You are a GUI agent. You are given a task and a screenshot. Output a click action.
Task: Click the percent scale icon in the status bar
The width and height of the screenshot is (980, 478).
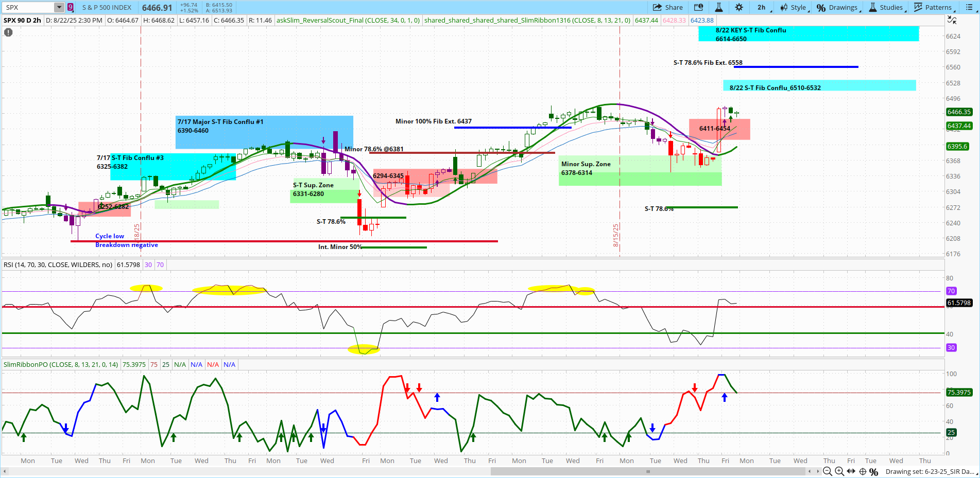pyautogui.click(x=874, y=471)
